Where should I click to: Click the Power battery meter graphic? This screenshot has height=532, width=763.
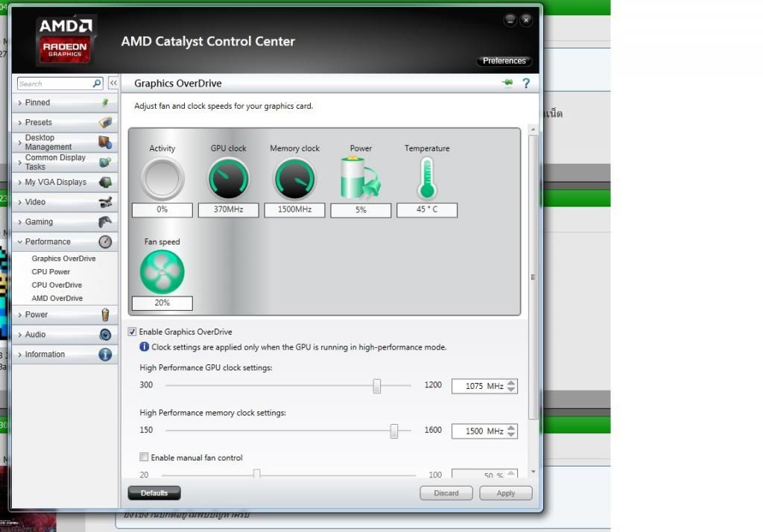(360, 178)
